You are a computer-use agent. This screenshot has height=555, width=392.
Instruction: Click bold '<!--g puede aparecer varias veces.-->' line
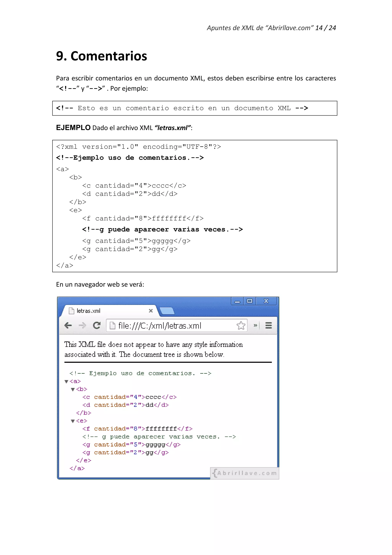pos(163,229)
